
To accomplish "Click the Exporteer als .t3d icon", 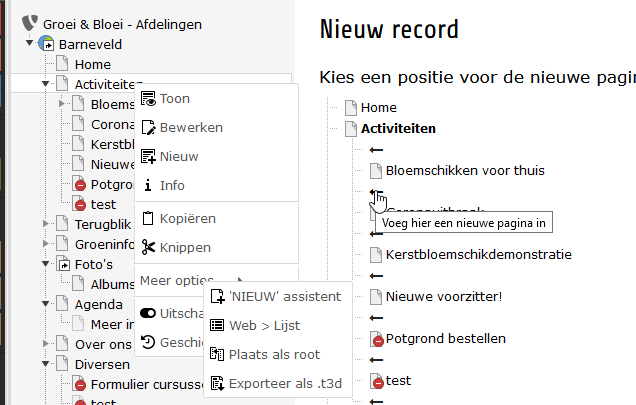I will [218, 382].
